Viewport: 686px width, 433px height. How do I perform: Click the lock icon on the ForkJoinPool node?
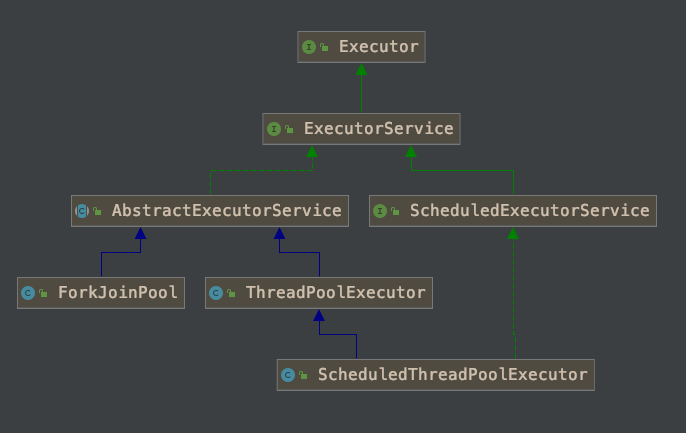(43, 293)
